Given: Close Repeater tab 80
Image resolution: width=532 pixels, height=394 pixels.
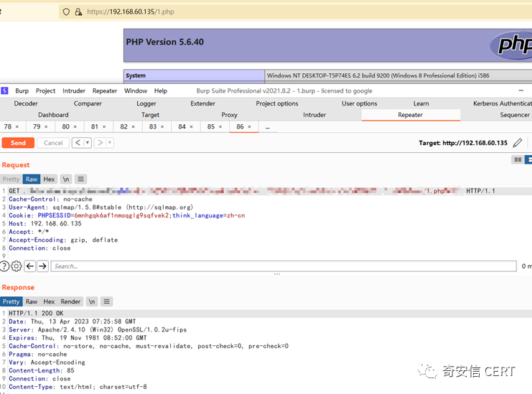Looking at the screenshot, I should (75, 127).
